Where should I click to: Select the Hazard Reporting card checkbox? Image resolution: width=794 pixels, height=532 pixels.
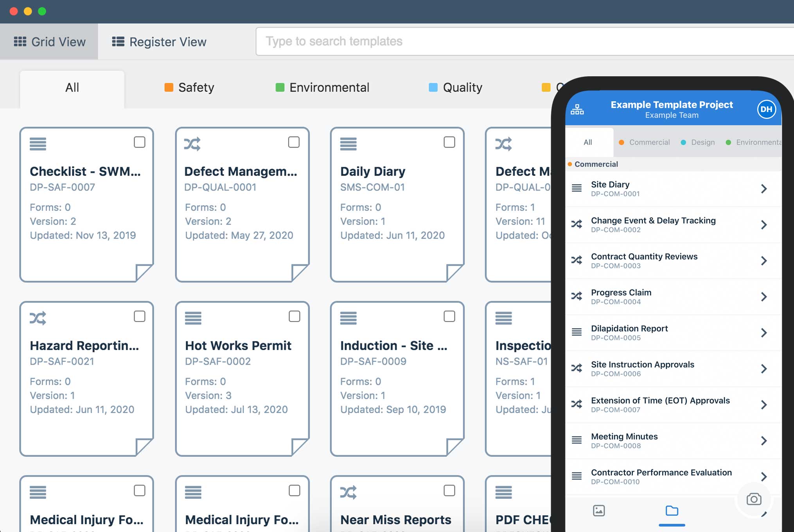click(140, 316)
